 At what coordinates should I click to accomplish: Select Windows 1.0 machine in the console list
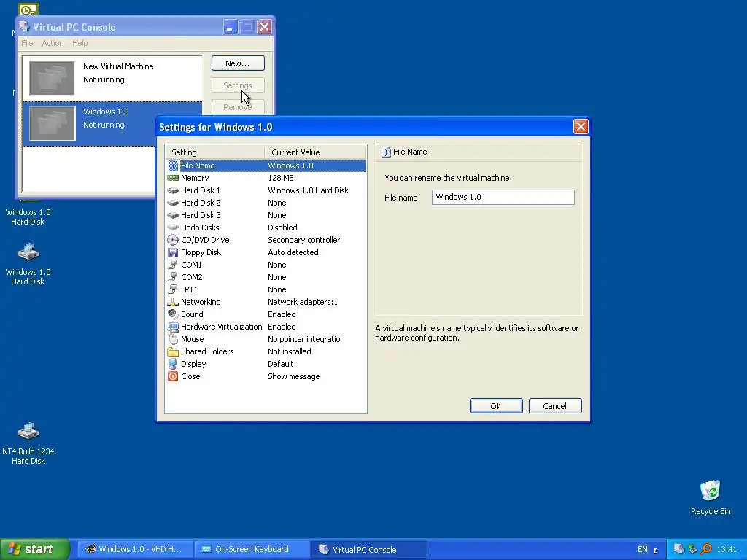coord(112,123)
